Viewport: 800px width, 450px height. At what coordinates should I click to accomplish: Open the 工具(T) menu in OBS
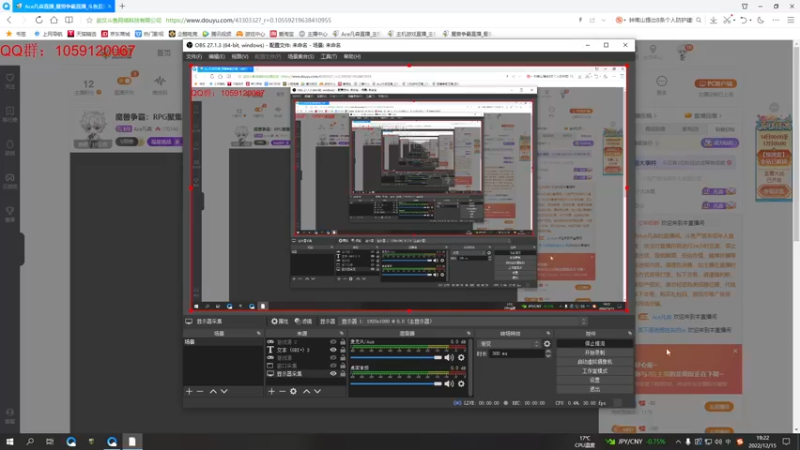coord(329,57)
